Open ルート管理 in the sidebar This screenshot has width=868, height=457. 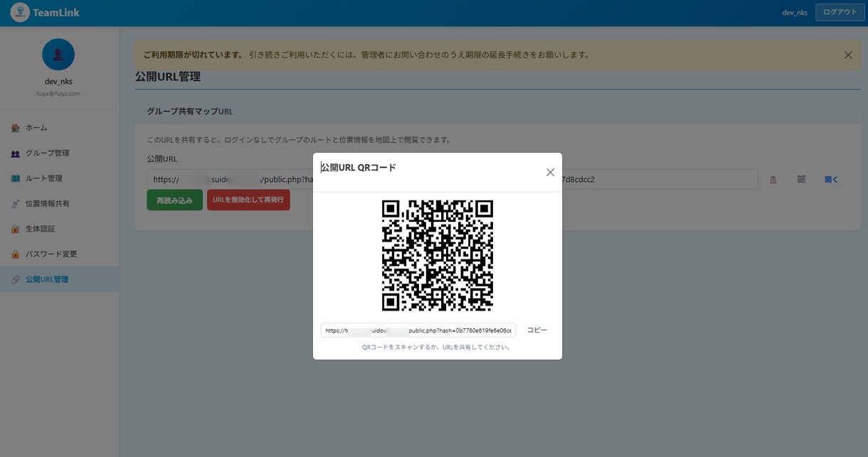tap(59, 178)
